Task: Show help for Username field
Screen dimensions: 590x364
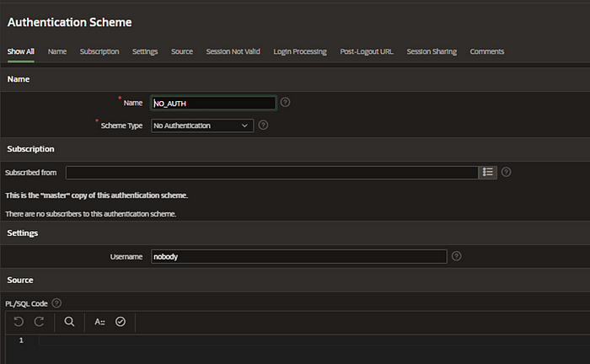Action: pos(457,256)
